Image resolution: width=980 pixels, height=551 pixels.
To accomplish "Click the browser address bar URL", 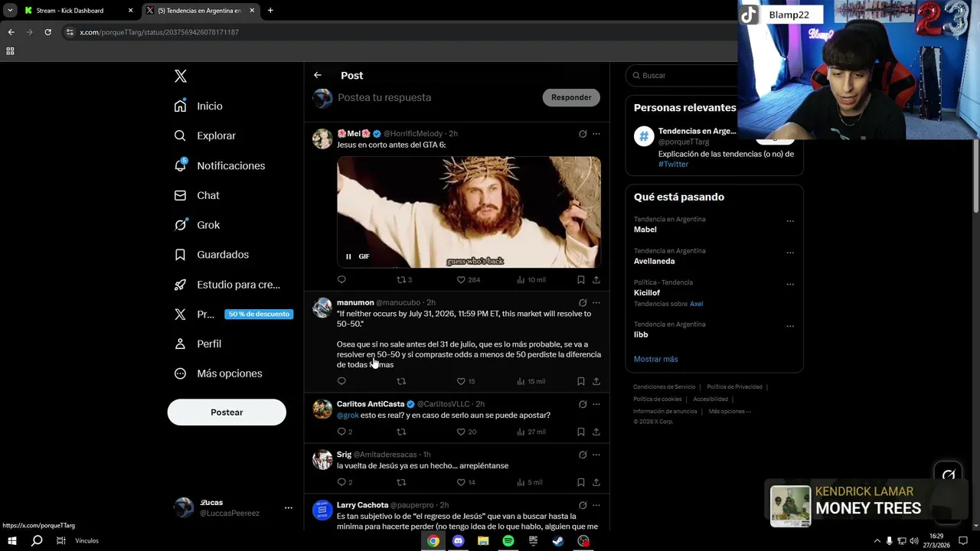I will point(159,32).
